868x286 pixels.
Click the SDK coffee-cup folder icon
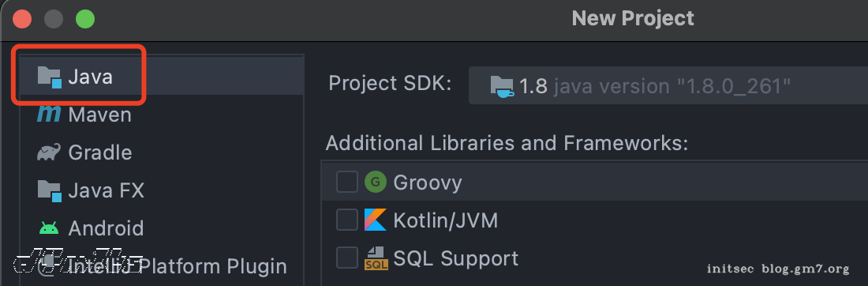click(502, 86)
